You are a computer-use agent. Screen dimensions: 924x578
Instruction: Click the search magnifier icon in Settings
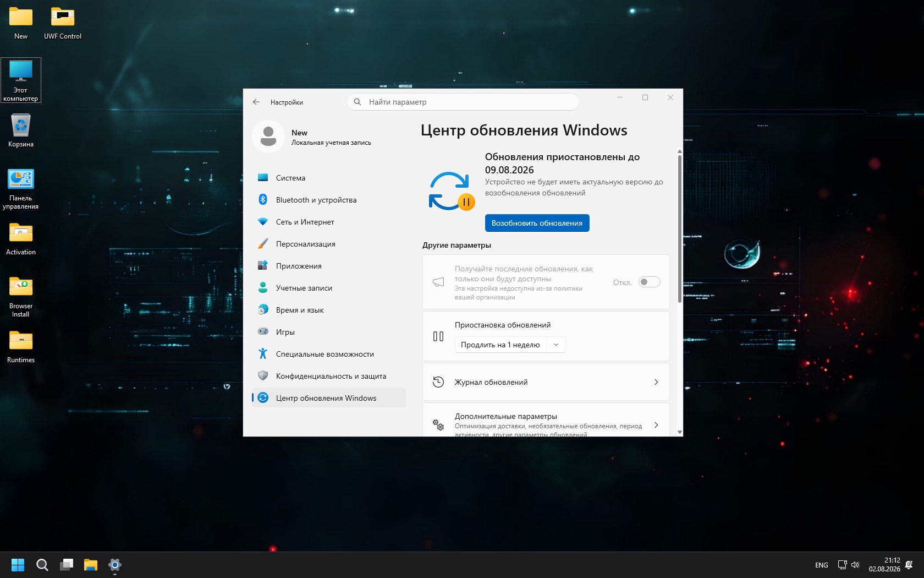click(358, 102)
